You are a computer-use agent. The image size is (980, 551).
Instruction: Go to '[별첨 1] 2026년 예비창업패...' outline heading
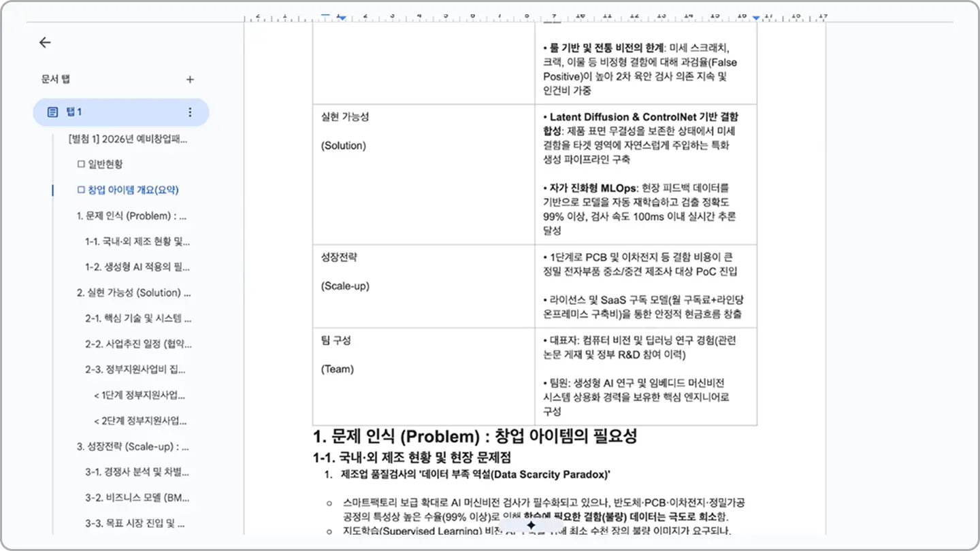coord(128,139)
